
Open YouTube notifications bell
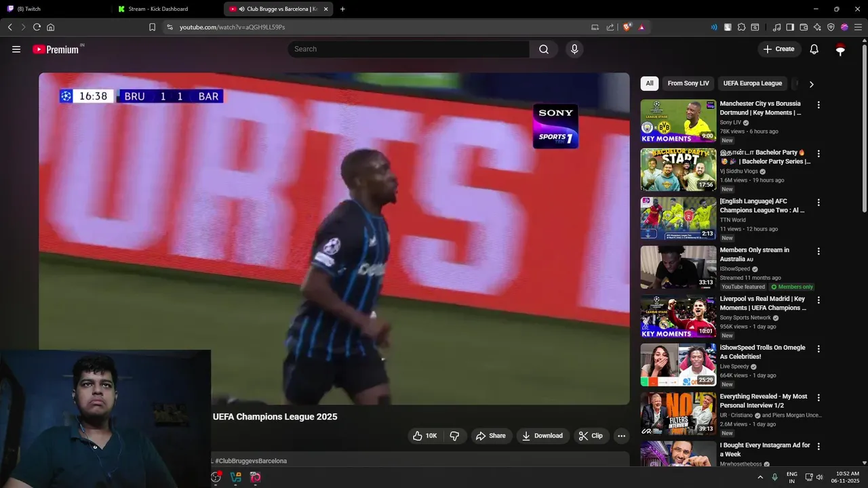pos(814,49)
